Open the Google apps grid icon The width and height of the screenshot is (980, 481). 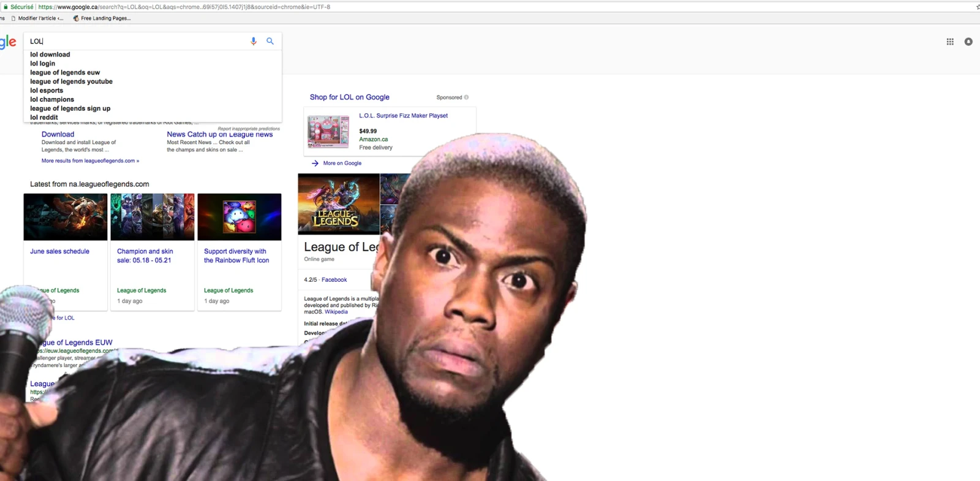[950, 42]
